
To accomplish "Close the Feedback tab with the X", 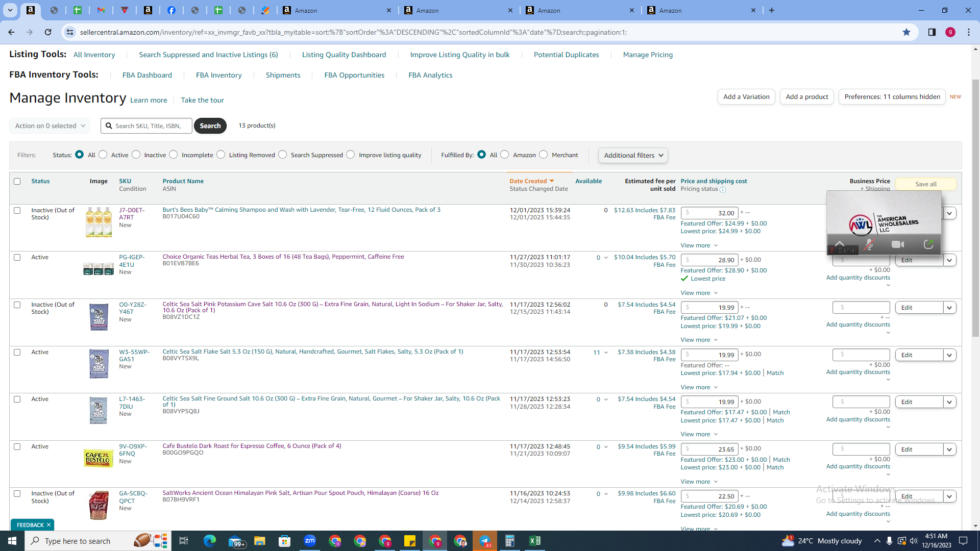I will [49, 525].
